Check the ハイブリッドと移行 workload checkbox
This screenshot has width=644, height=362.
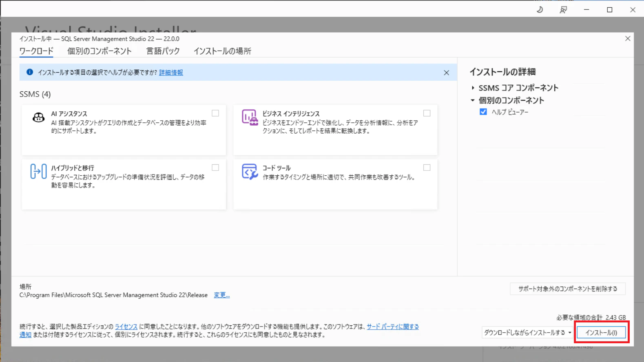[215, 168]
